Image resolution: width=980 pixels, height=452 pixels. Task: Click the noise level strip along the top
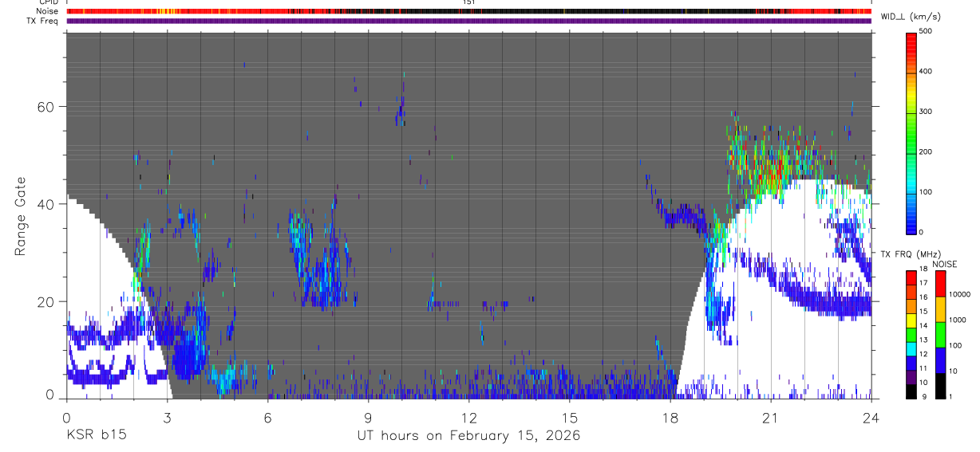point(468,11)
